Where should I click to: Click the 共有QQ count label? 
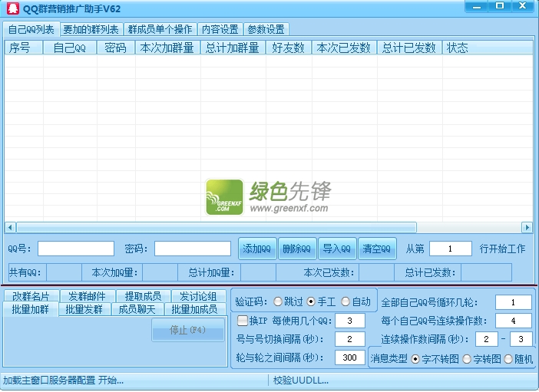point(25,272)
